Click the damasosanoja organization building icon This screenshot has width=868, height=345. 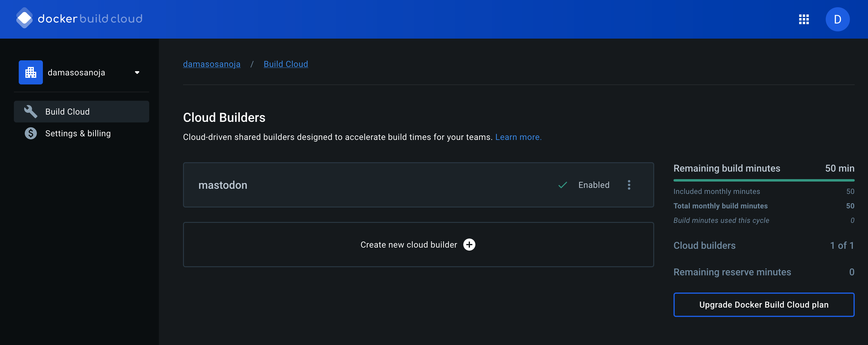pyautogui.click(x=31, y=72)
